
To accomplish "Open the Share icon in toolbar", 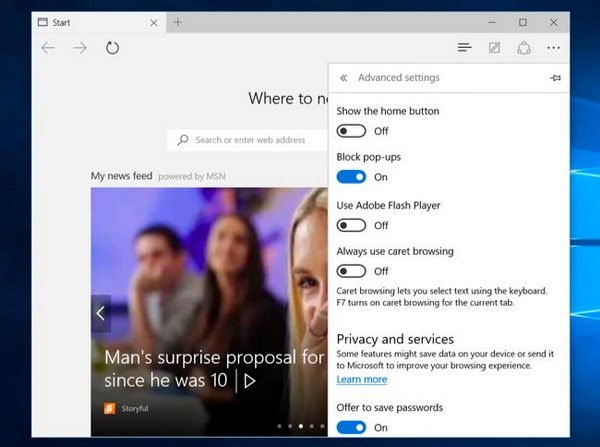I will 523,48.
